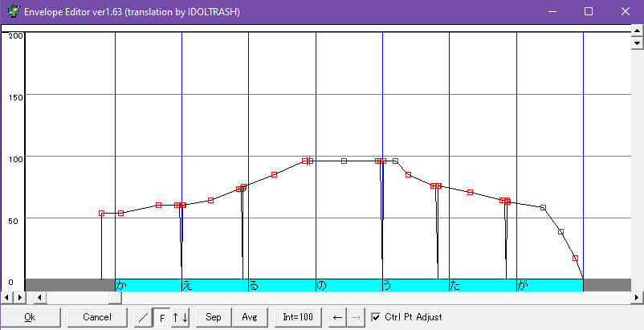This screenshot has width=644, height=330.
Task: Click the last red envelope point near the end
Action: [x=575, y=259]
